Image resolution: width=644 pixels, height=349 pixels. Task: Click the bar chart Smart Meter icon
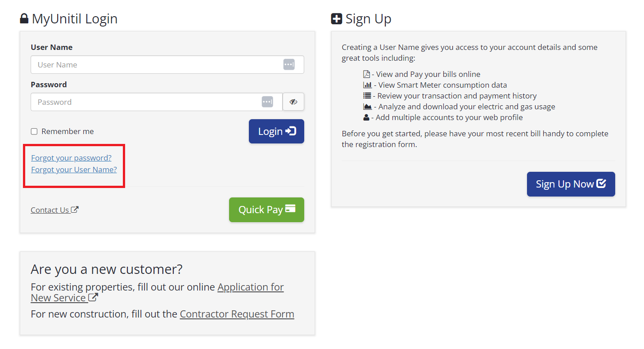coord(367,85)
